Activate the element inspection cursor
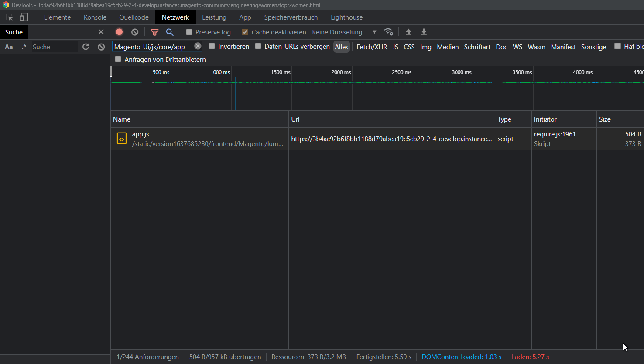Screen dimensions: 644x364 [x=9, y=17]
